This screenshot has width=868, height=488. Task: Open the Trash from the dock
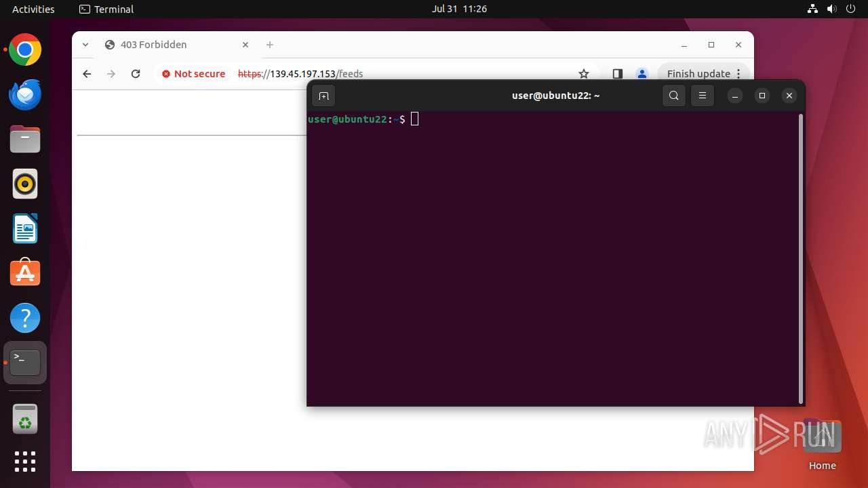tap(25, 419)
